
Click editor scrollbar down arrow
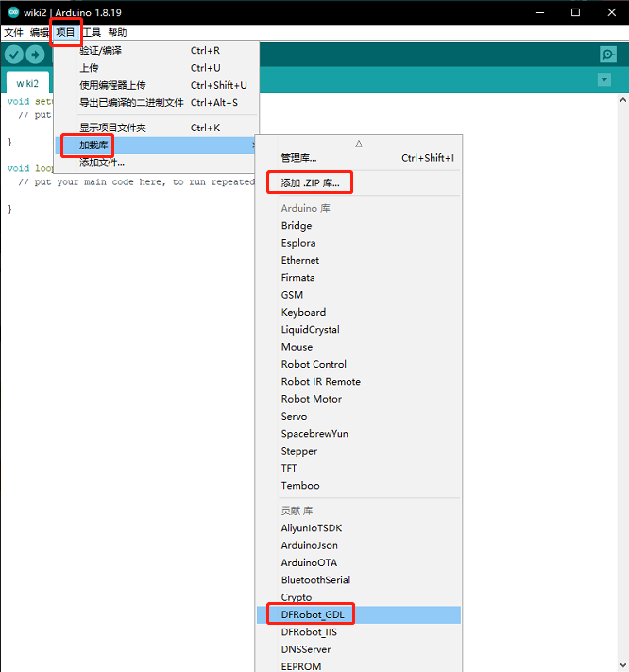coord(623,665)
